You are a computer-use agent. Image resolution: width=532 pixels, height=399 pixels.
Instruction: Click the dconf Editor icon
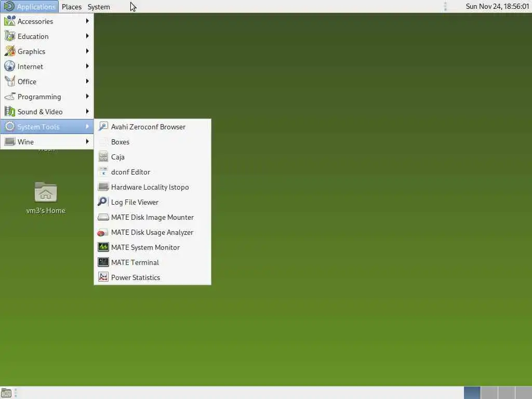pyautogui.click(x=103, y=171)
